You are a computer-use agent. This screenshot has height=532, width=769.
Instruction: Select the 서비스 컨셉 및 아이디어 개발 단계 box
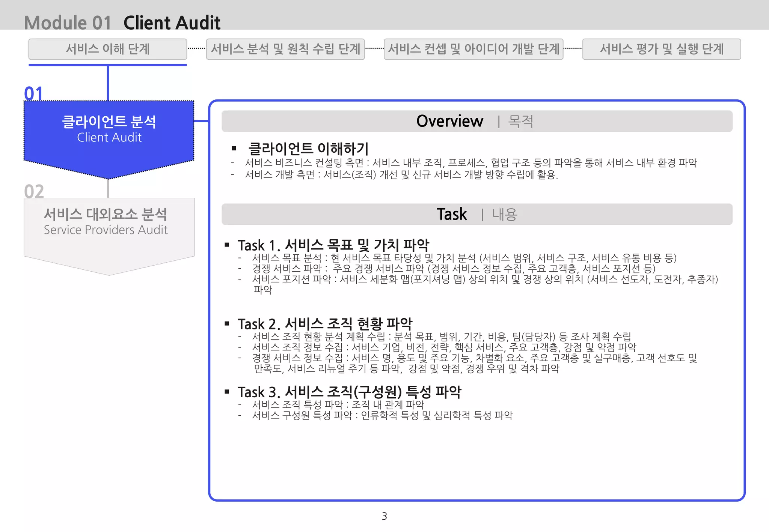click(473, 49)
